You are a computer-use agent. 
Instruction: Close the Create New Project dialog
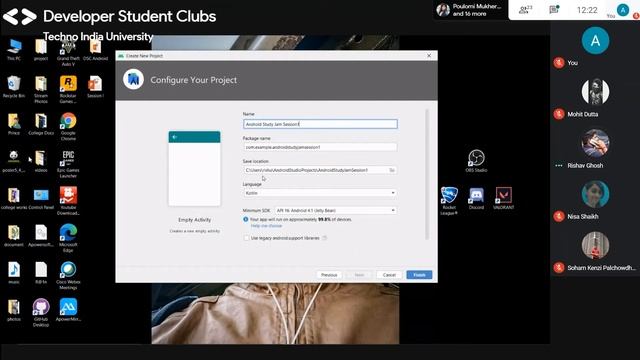pos(429,56)
